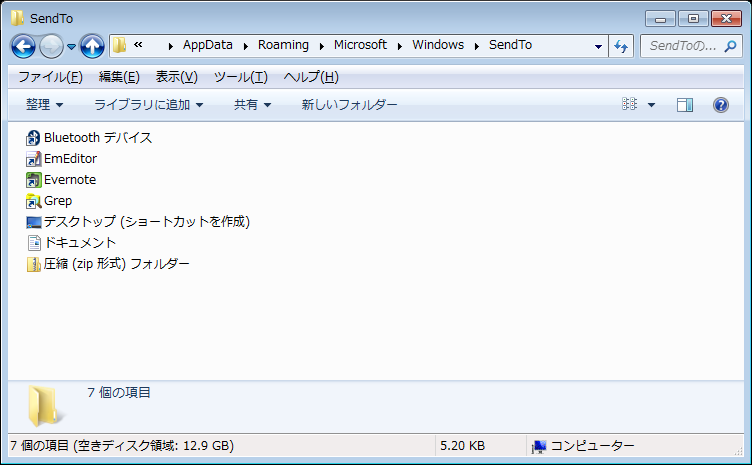The image size is (752, 465).
Task: Select the Bluetooth デバイス icon
Action: click(x=33, y=138)
